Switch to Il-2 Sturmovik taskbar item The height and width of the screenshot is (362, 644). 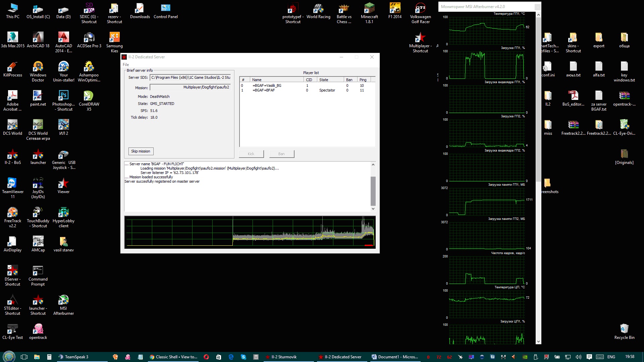pos(289,357)
